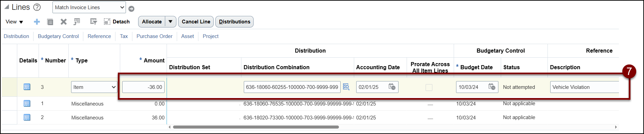Screen dimensions: 644x134
Task: Click the Add Row plus icon
Action: (37, 22)
